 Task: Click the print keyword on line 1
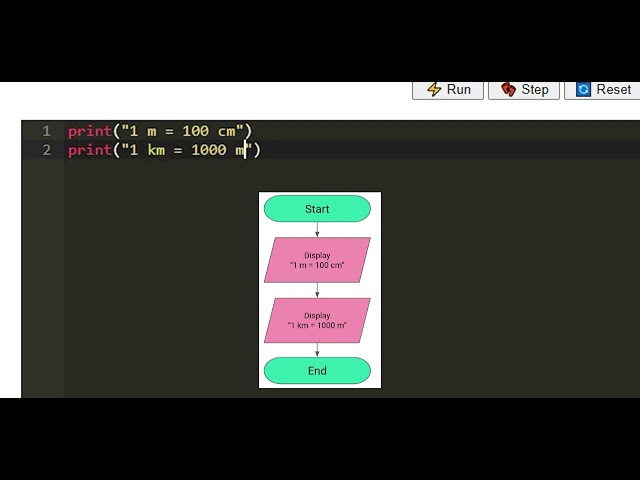(90, 132)
